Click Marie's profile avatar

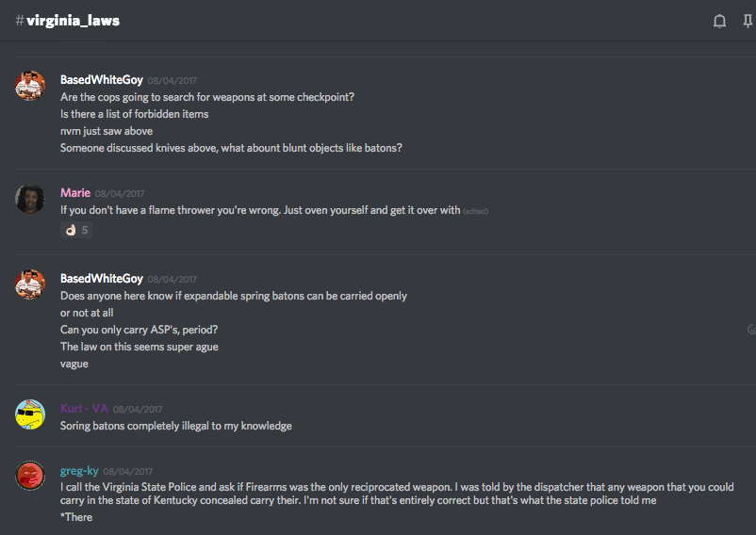tap(30, 199)
